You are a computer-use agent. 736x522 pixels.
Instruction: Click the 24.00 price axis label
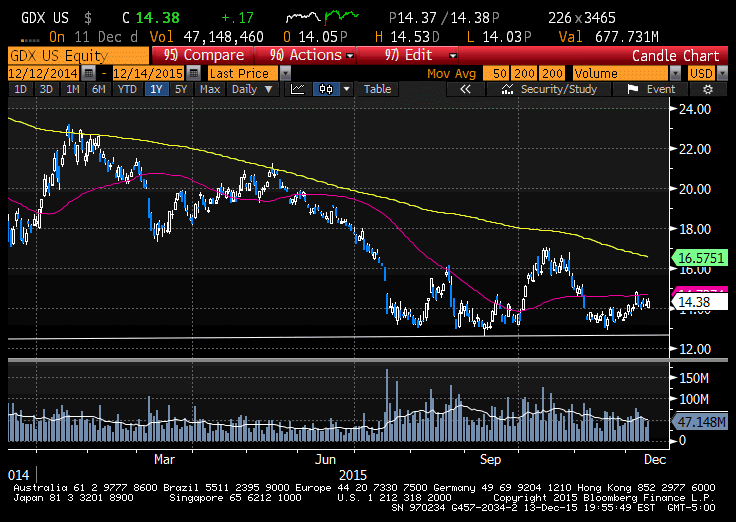pos(695,109)
